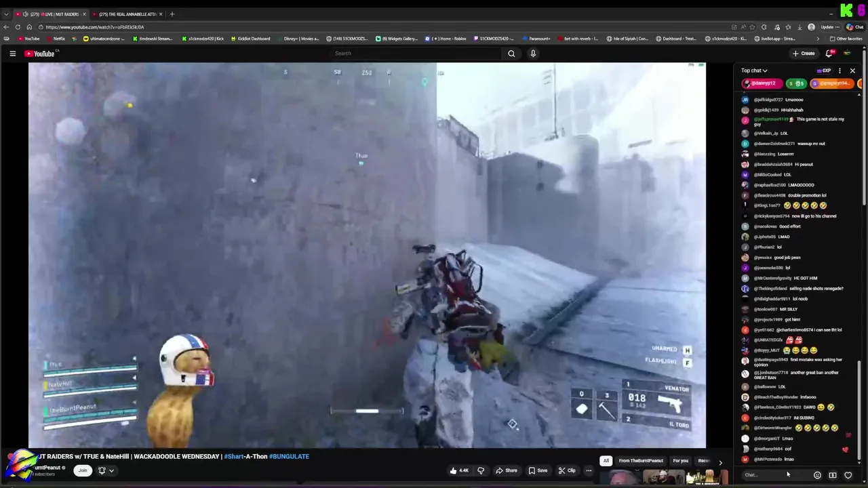Go back with the browser back arrow
868x488 pixels.
6,27
